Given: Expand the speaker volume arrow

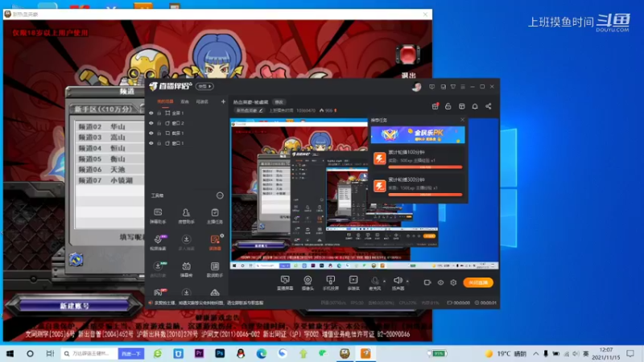Looking at the screenshot, I should pos(407,281).
